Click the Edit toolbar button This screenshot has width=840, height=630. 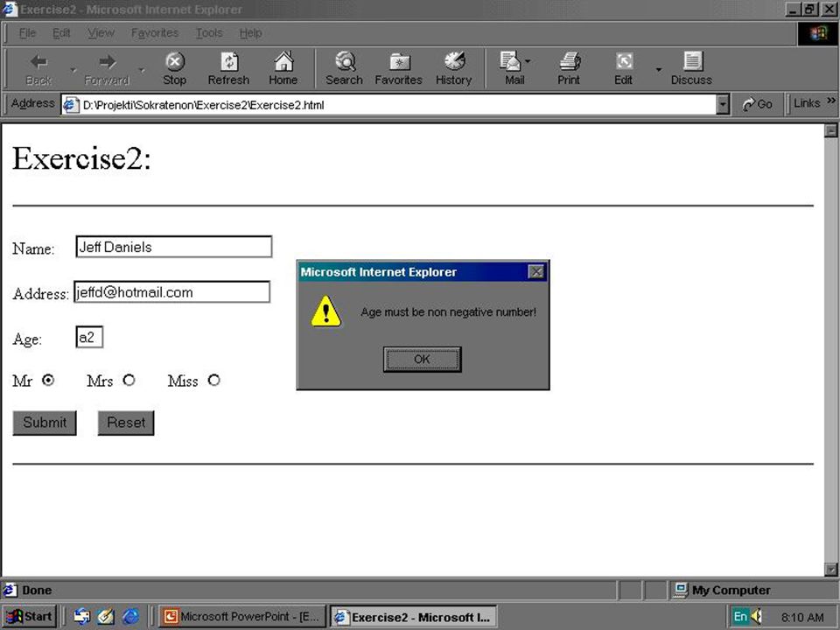click(624, 69)
